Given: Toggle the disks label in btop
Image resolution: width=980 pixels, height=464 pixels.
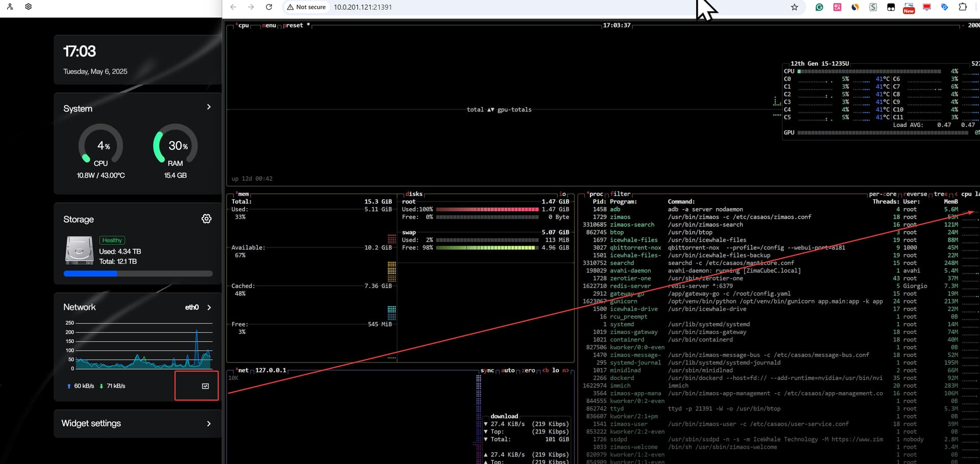Looking at the screenshot, I should pyautogui.click(x=414, y=194).
